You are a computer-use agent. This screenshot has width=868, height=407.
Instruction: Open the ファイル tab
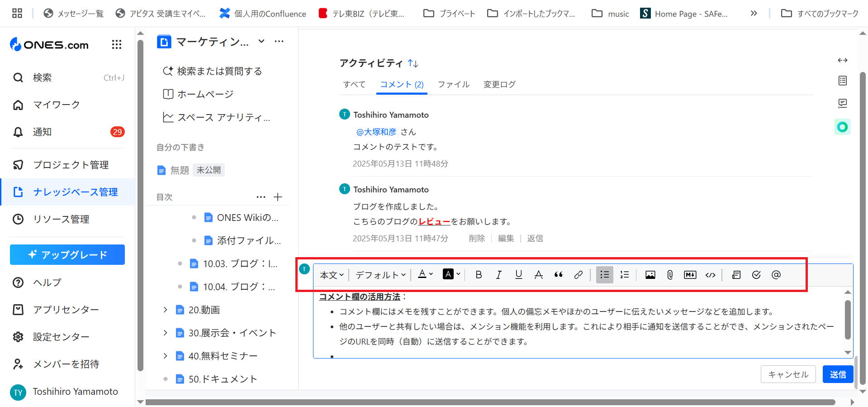tap(453, 84)
